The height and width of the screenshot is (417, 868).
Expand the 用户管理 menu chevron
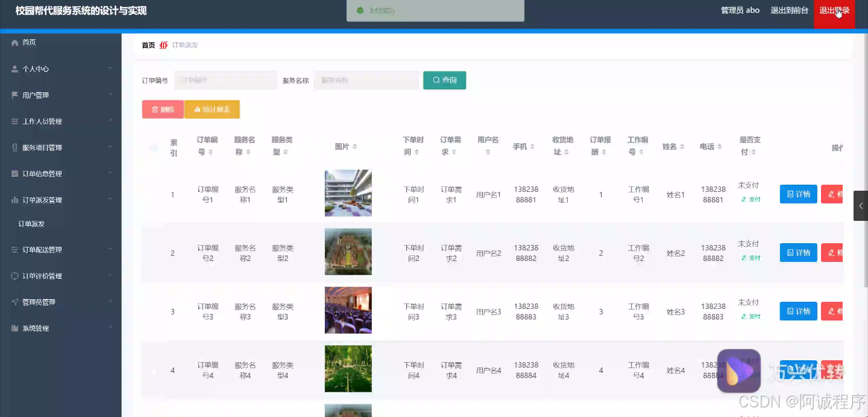pyautogui.click(x=110, y=94)
